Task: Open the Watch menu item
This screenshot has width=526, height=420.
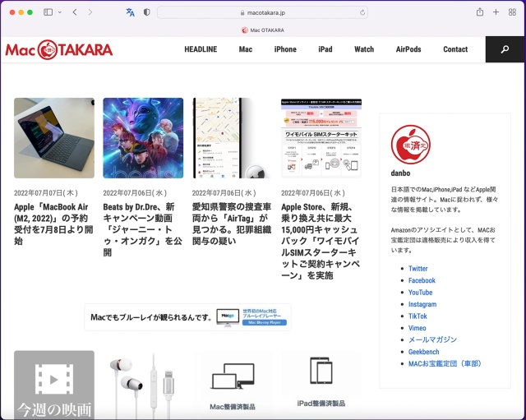Action: (x=364, y=49)
